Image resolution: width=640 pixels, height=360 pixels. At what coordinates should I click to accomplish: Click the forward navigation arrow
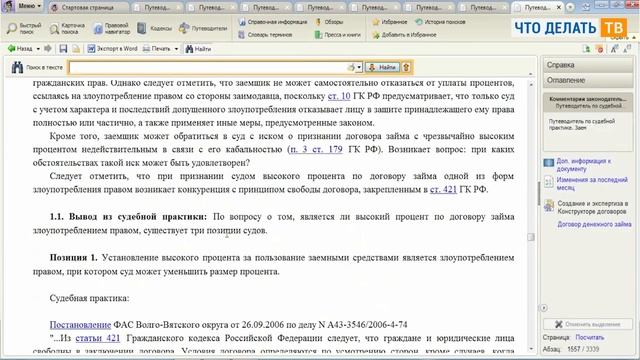(48, 49)
